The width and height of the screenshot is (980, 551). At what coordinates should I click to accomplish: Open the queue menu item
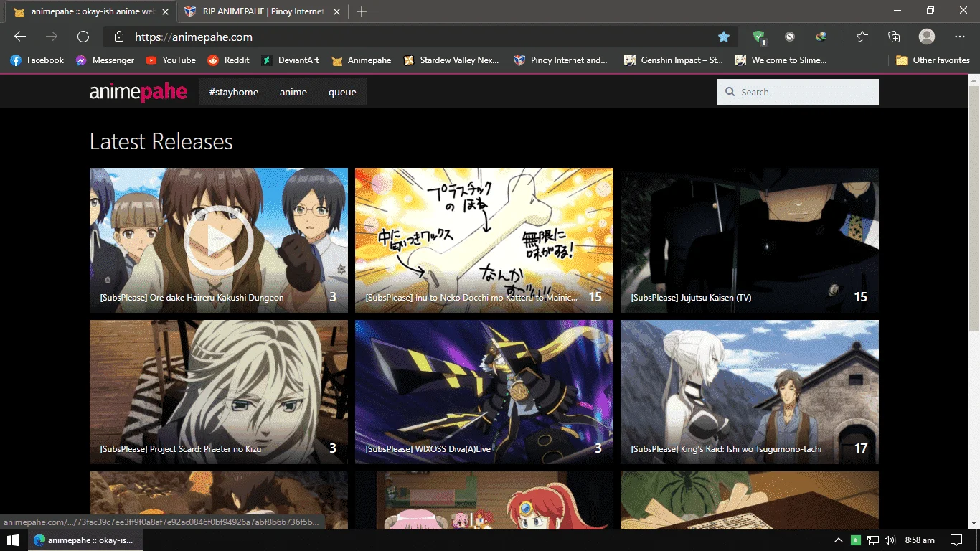coord(342,92)
